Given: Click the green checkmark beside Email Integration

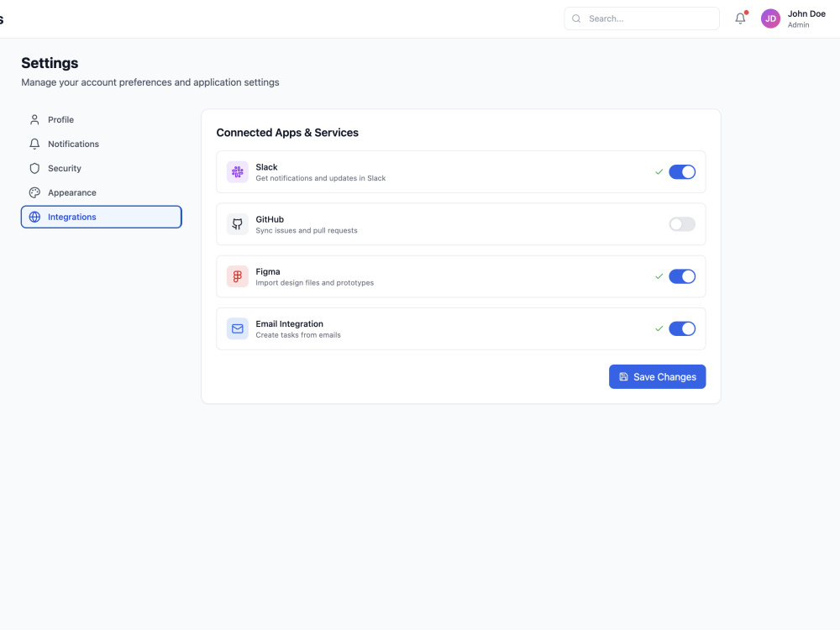Looking at the screenshot, I should (659, 329).
